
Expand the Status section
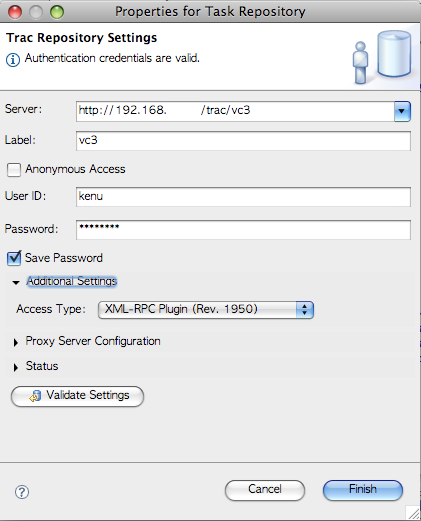point(16,367)
